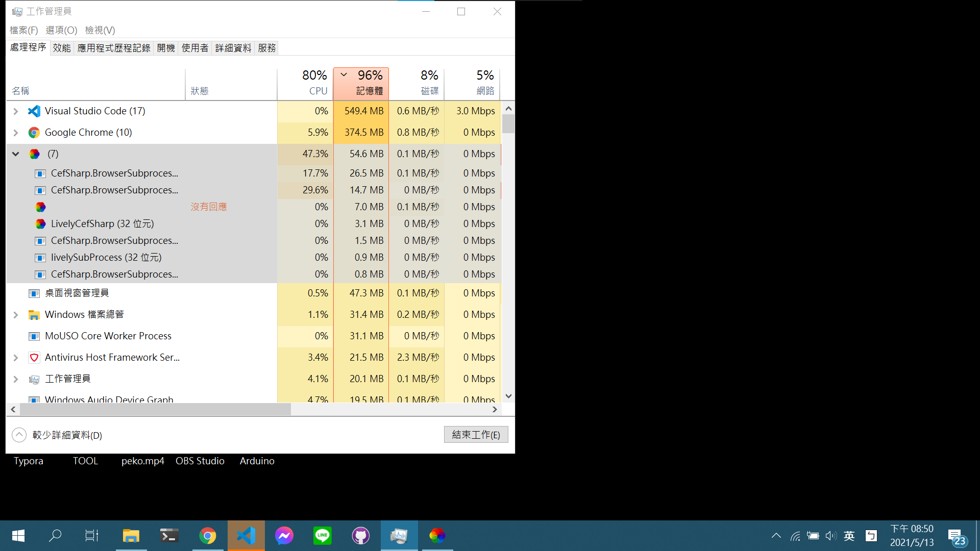Collapse the expanded (7) process group

[x=16, y=154]
